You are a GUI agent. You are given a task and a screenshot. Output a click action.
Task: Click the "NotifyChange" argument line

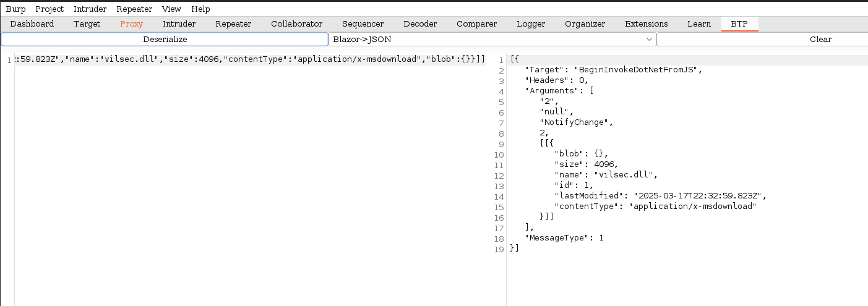pos(575,122)
